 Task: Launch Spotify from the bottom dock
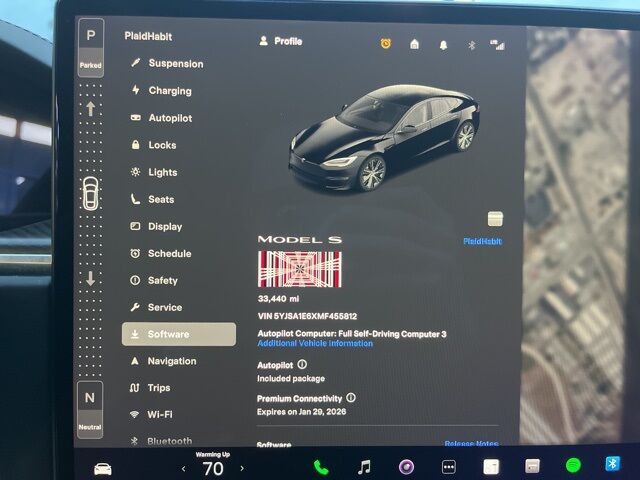(574, 465)
